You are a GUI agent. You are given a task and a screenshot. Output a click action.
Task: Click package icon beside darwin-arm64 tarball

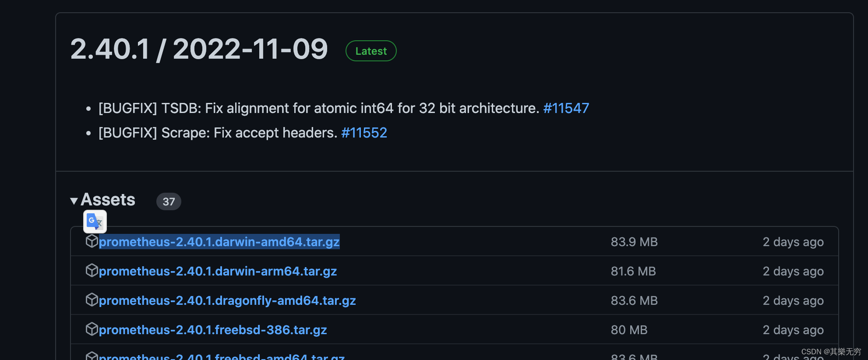92,270
